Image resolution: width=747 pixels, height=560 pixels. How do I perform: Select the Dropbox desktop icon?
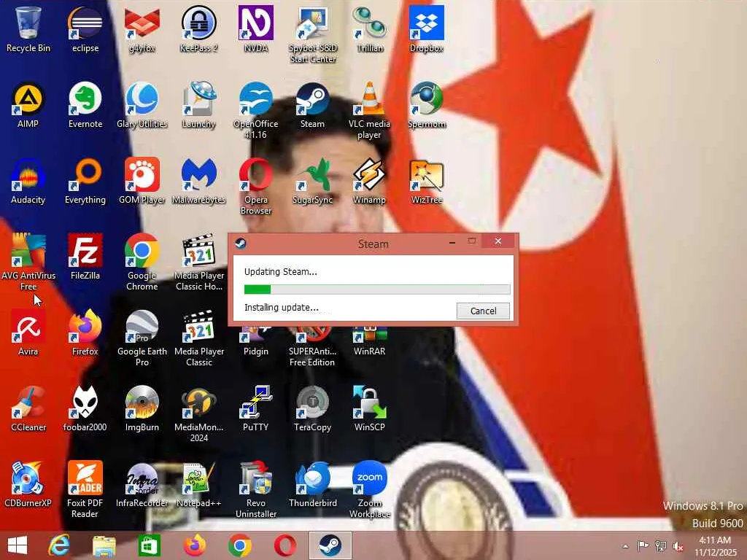point(426,28)
